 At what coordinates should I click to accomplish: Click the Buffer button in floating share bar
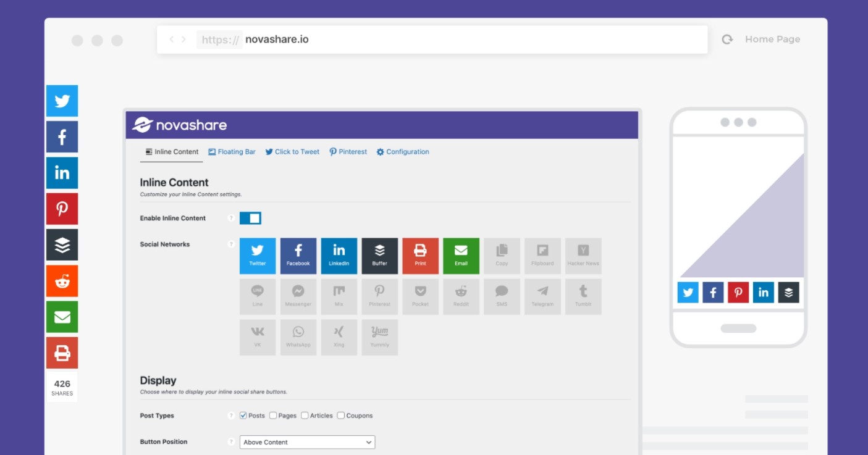coord(62,244)
